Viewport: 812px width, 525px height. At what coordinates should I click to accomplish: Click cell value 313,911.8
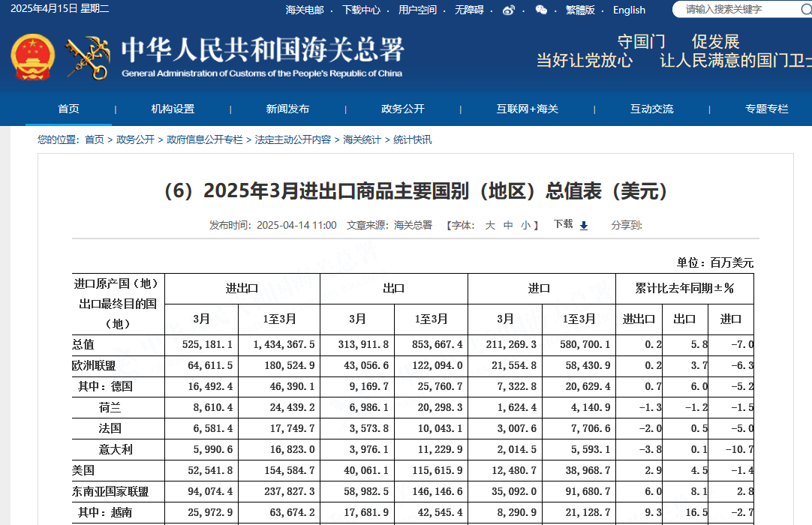click(x=363, y=345)
